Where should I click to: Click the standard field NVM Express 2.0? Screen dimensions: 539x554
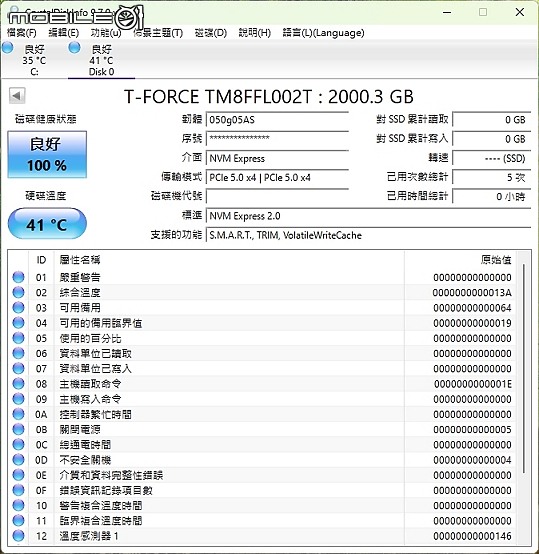click(x=368, y=216)
